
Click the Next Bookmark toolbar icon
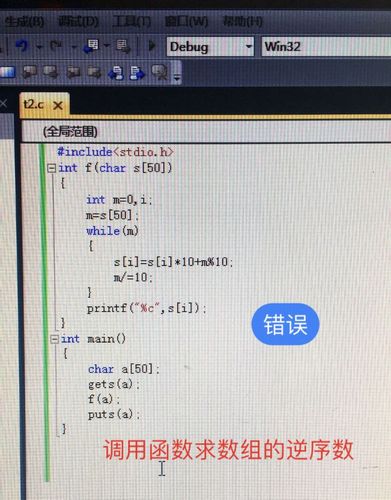50,72
